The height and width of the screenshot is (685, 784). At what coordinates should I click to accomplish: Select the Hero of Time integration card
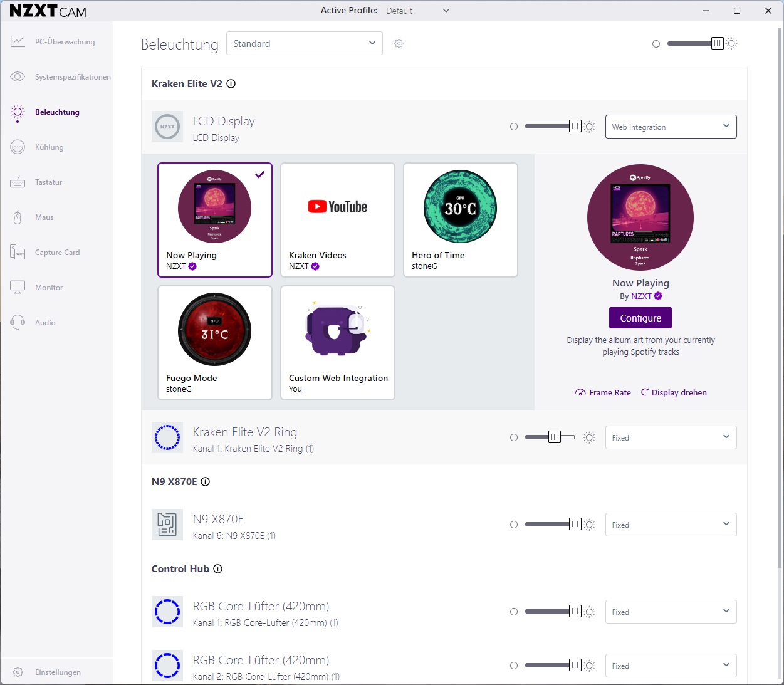pos(461,220)
